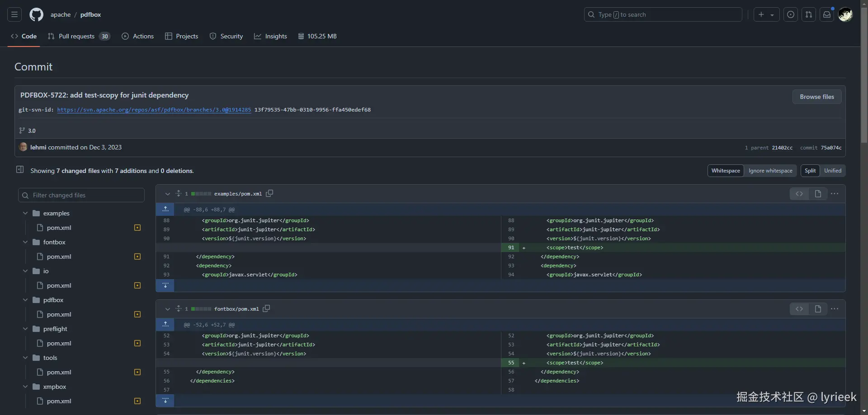Viewport: 868px width, 415px height.
Task: Open the 3.0 branch link
Action: 32,131
